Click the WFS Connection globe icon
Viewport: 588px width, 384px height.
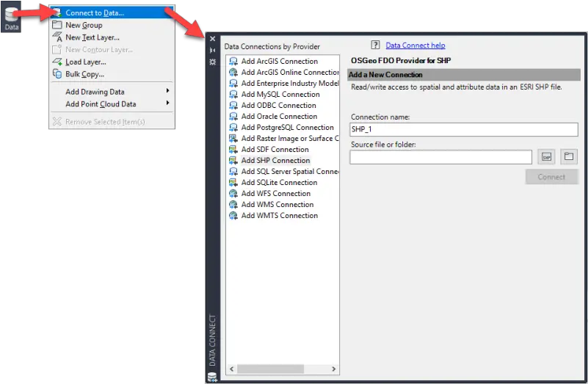click(x=233, y=194)
